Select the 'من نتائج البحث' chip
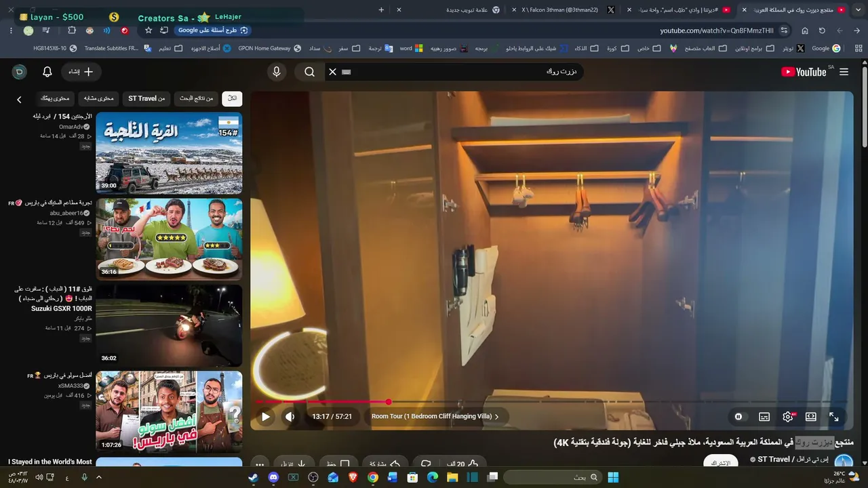The width and height of the screenshot is (868, 488). coord(196,99)
